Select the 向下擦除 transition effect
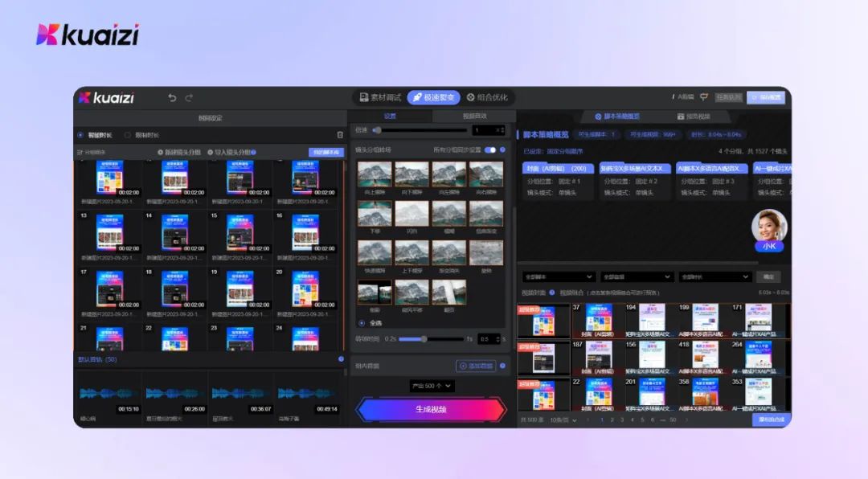This screenshot has height=479, width=868. [411, 174]
